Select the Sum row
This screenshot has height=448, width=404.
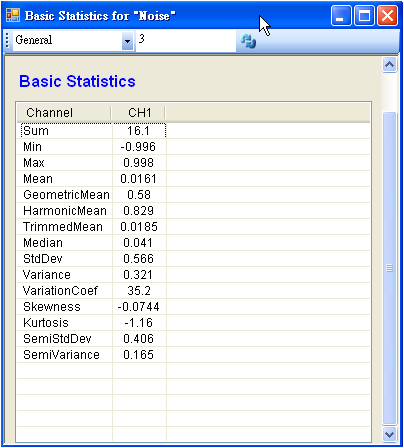194,131
